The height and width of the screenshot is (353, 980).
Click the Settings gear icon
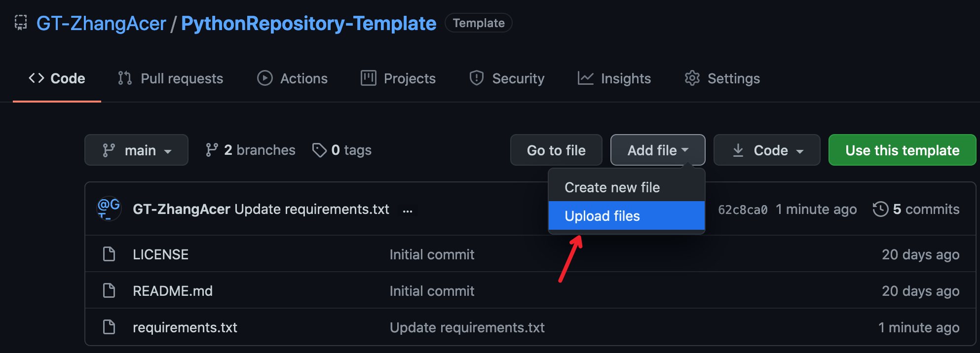(692, 78)
